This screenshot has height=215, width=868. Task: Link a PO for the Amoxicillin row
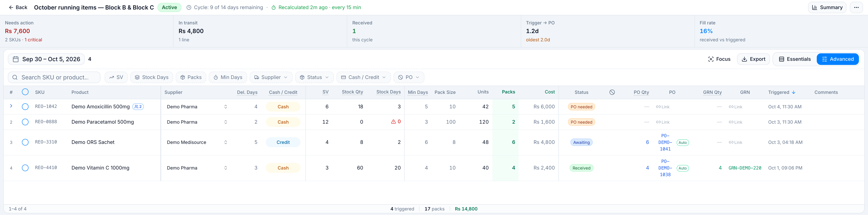pyautogui.click(x=663, y=107)
